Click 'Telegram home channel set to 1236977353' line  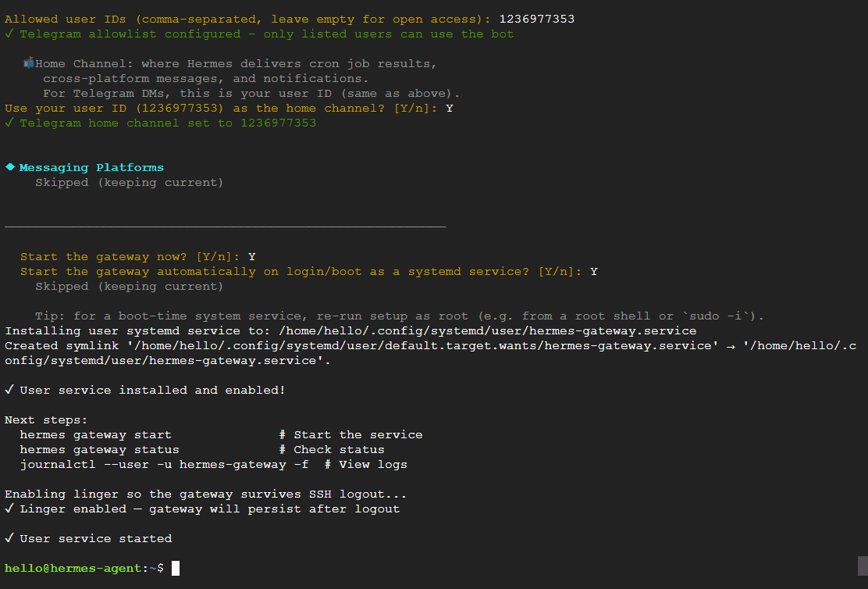click(x=161, y=123)
